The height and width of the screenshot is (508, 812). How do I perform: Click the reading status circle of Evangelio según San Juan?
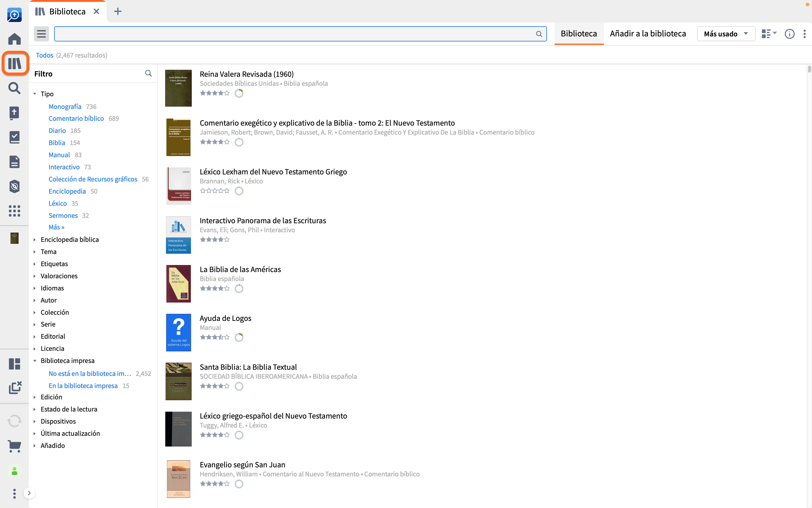pos(239,484)
